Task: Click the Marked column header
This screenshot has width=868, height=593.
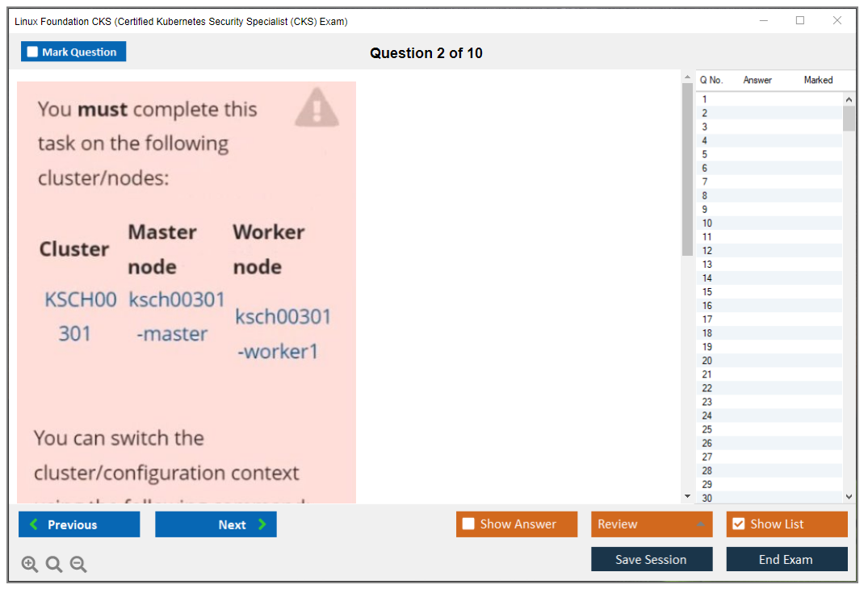Action: click(x=818, y=80)
